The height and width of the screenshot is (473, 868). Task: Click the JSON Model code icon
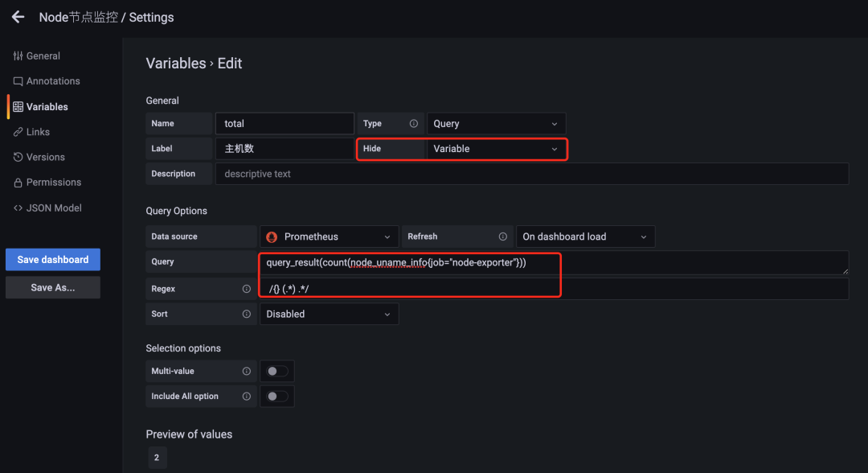click(18, 208)
